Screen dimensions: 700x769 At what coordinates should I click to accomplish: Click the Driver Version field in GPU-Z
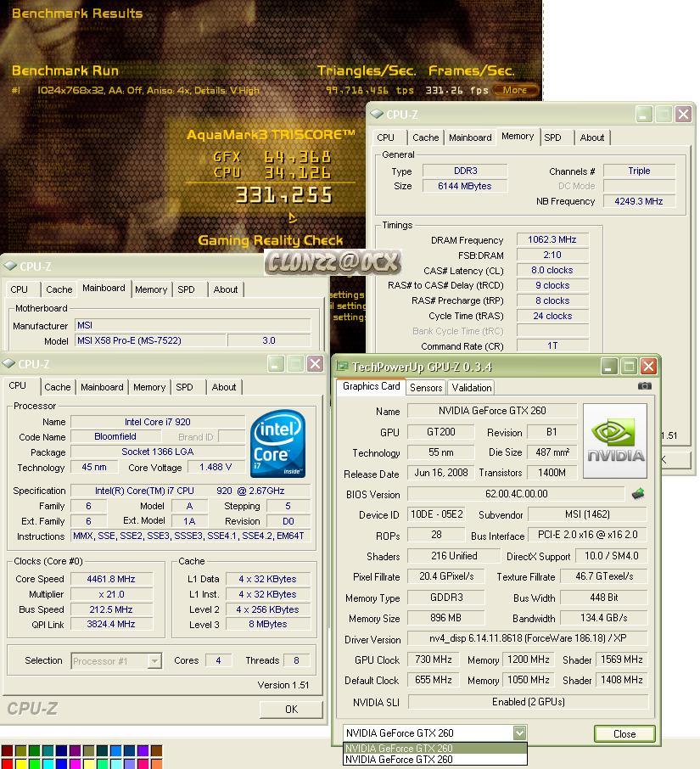pos(528,638)
